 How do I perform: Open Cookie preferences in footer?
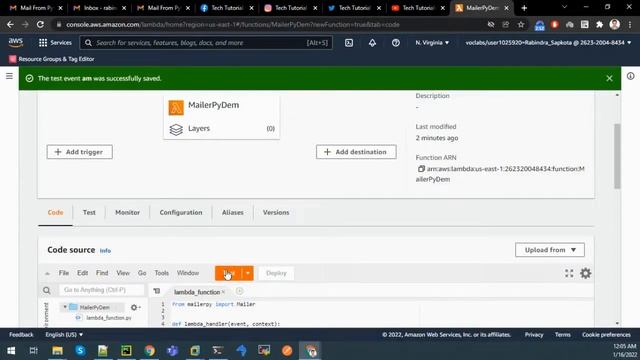coord(606,334)
